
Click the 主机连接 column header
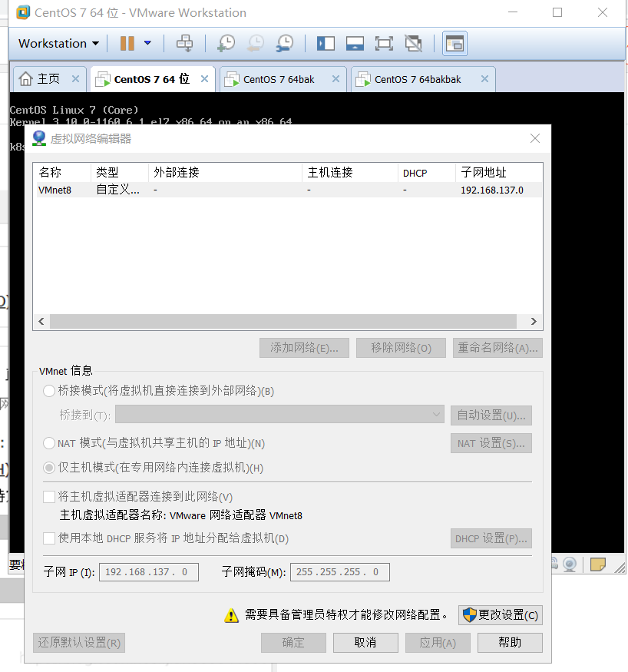point(349,173)
